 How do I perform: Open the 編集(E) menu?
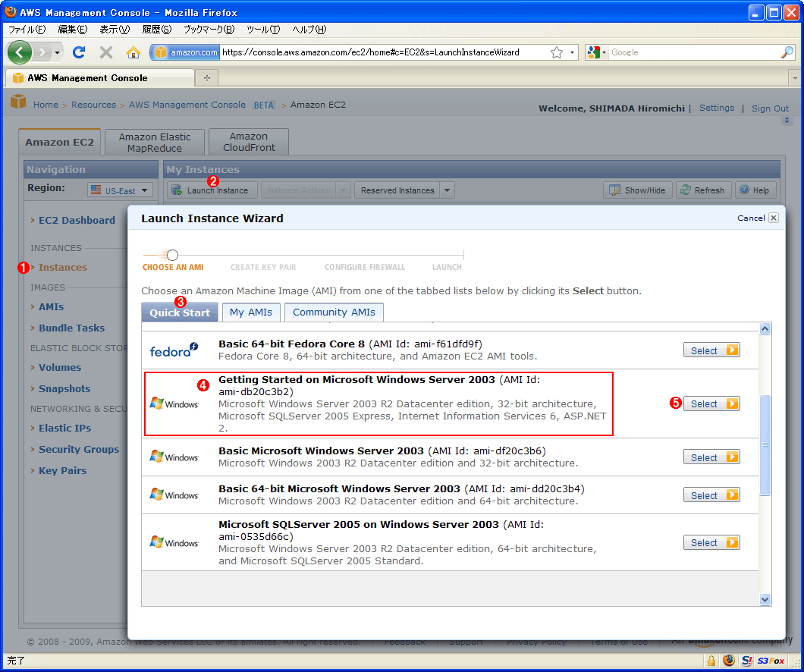point(72,30)
